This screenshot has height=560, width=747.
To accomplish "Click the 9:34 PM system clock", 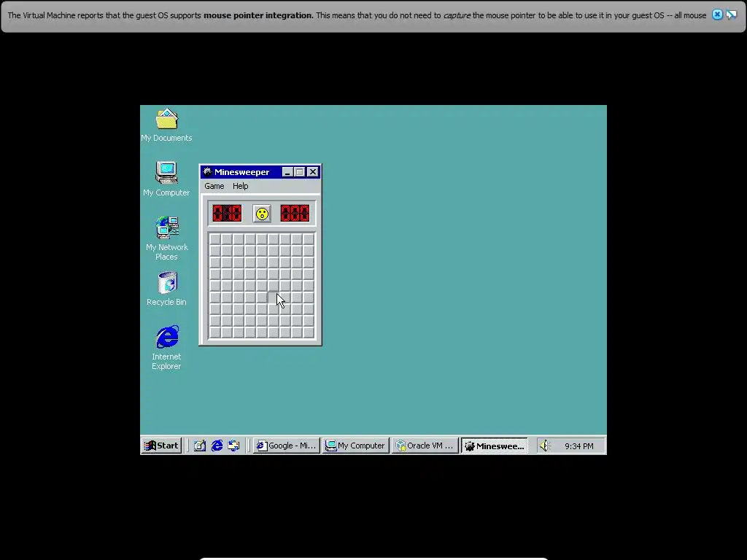I will point(578,446).
